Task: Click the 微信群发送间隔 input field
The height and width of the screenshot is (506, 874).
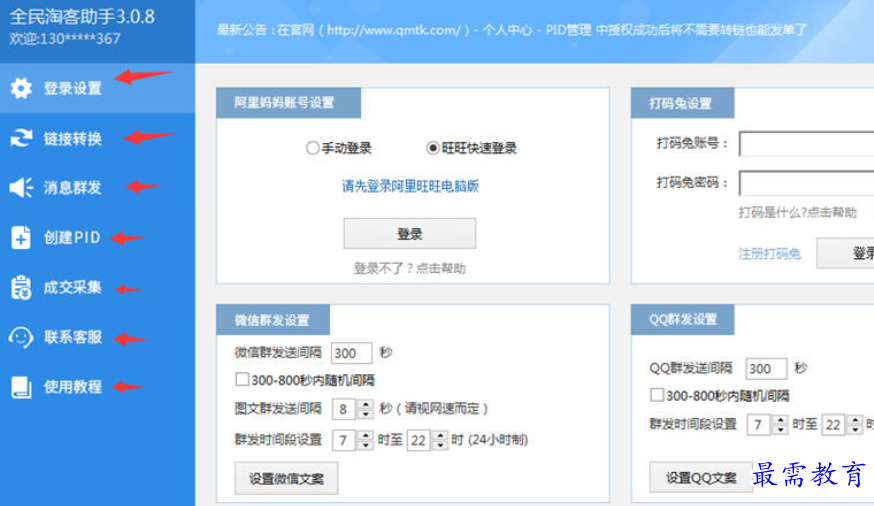Action: (x=351, y=353)
